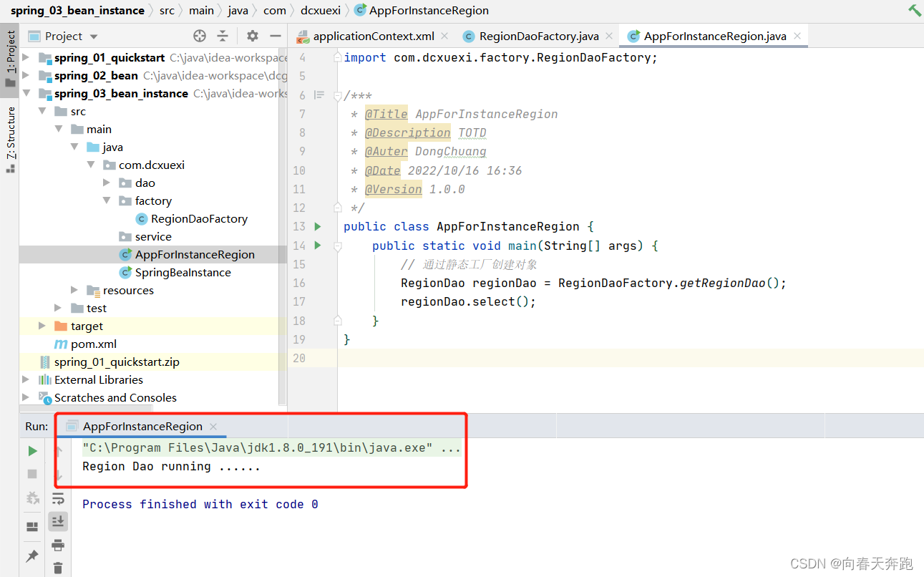Click the locate/scroll-from-source target icon
Image resolution: width=924 pixels, height=577 pixels.
click(200, 36)
